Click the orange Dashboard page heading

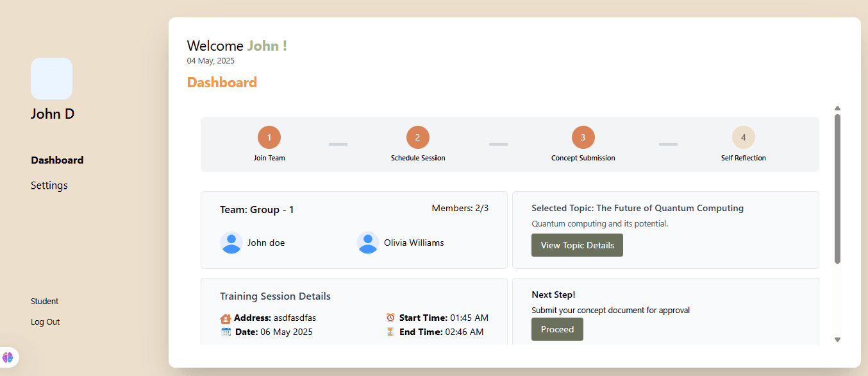[222, 82]
